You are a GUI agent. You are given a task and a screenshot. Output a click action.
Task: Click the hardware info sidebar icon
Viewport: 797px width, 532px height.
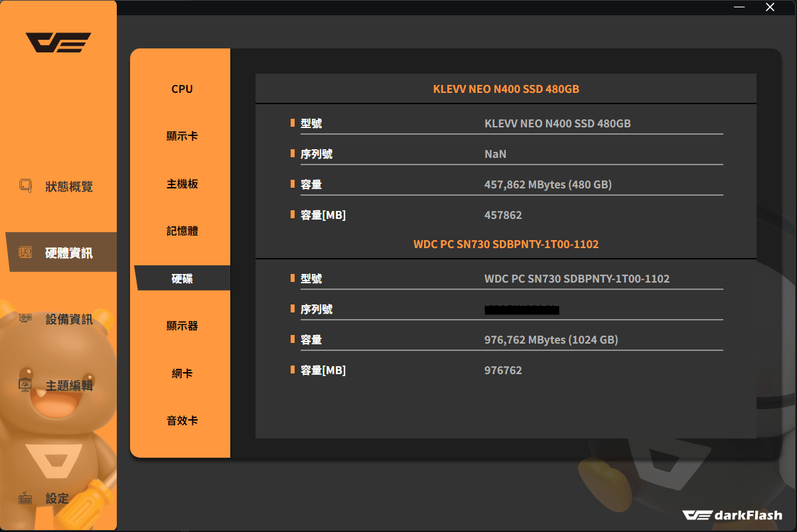click(26, 253)
